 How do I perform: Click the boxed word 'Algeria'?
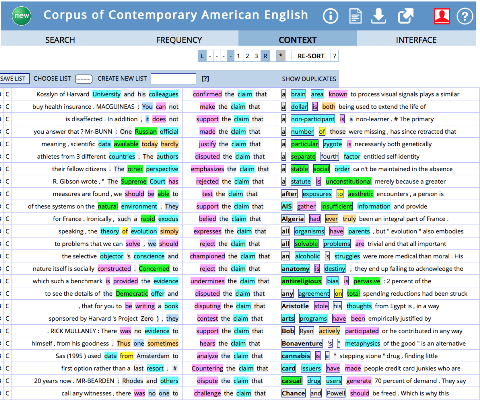293,219
